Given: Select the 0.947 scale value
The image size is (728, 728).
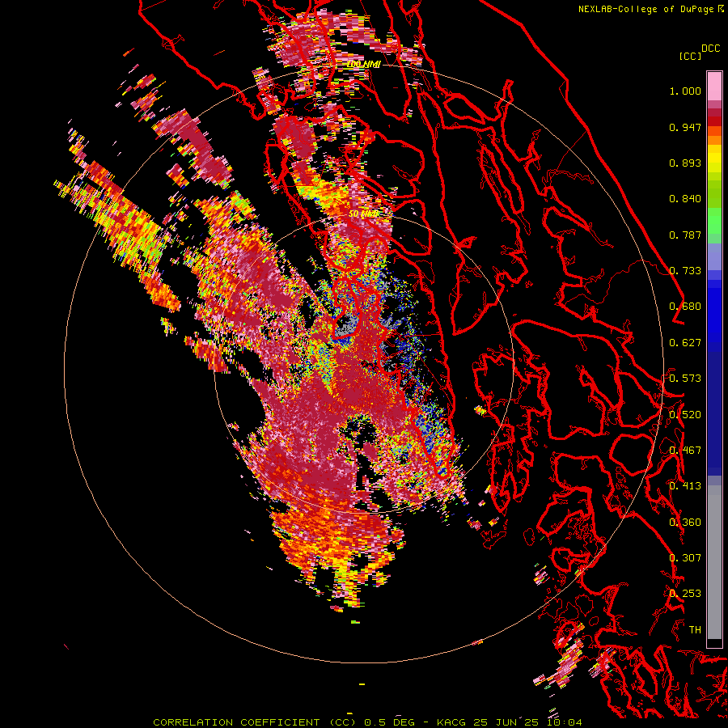Looking at the screenshot, I should pos(685,127).
